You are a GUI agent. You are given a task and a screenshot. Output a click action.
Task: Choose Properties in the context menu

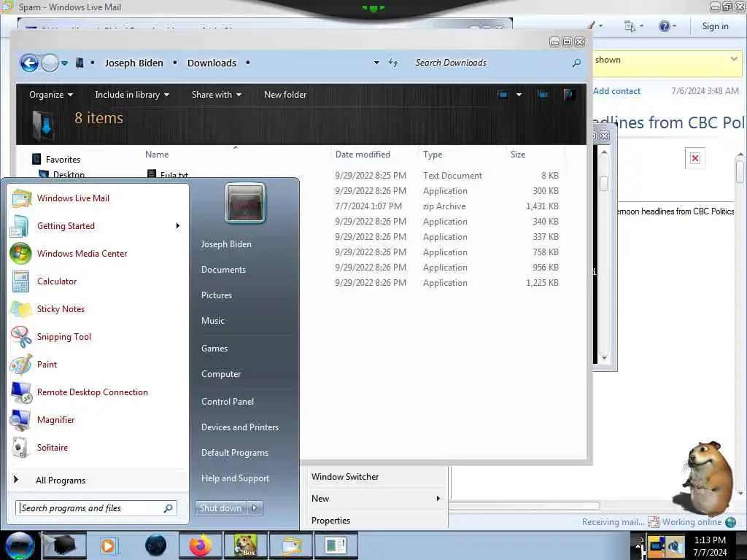[x=330, y=521]
